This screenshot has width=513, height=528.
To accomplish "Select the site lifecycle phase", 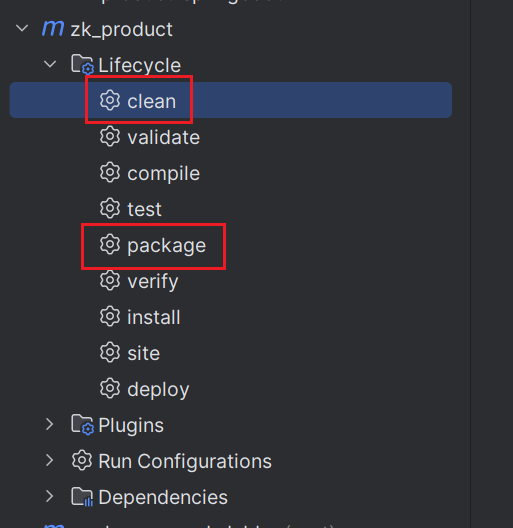I will click(x=143, y=353).
